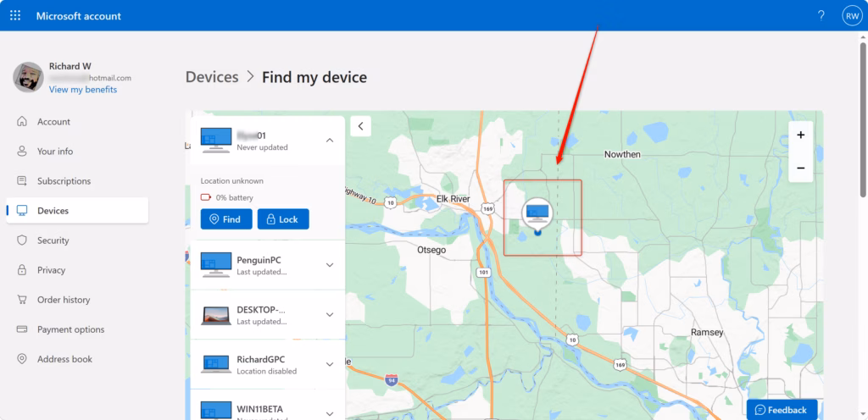Viewport: 868px width, 420px height.
Task: Open View my benefits link
Action: 83,90
